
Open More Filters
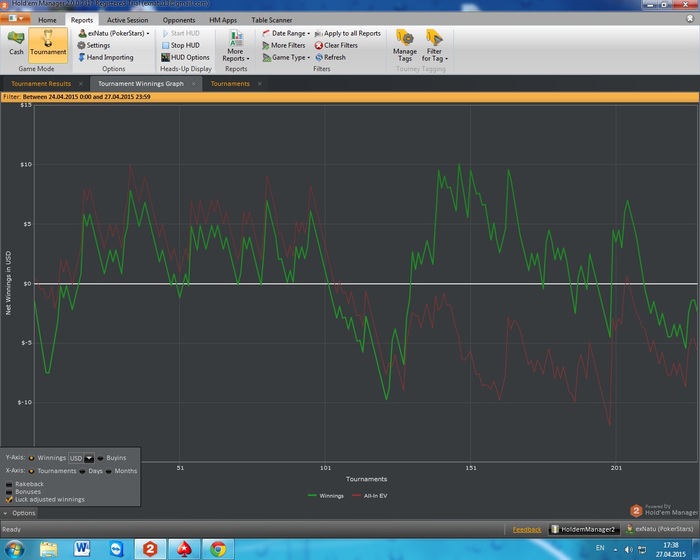(284, 45)
